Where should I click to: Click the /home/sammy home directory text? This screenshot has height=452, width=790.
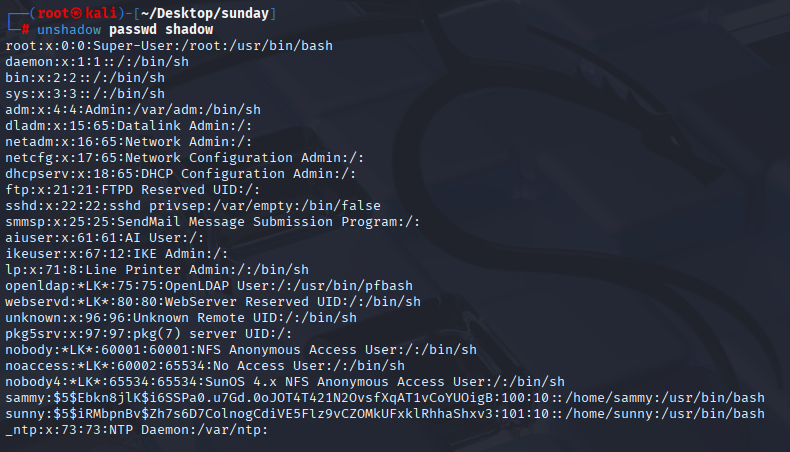609,398
